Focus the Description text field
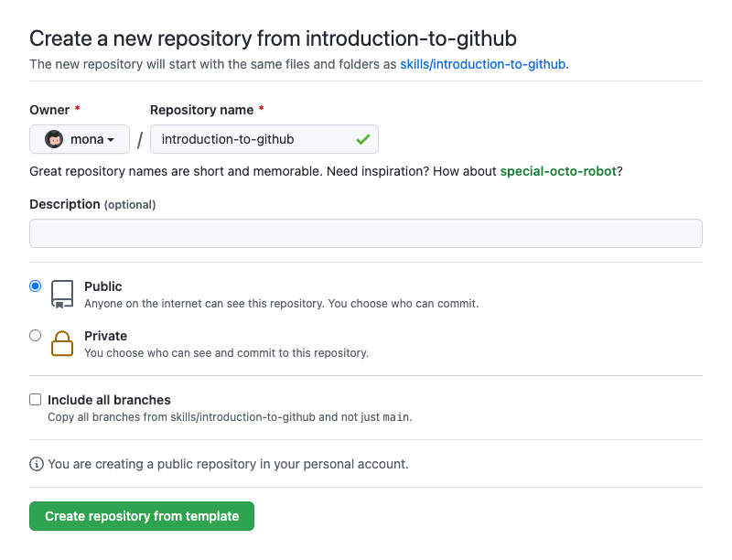 (x=366, y=233)
